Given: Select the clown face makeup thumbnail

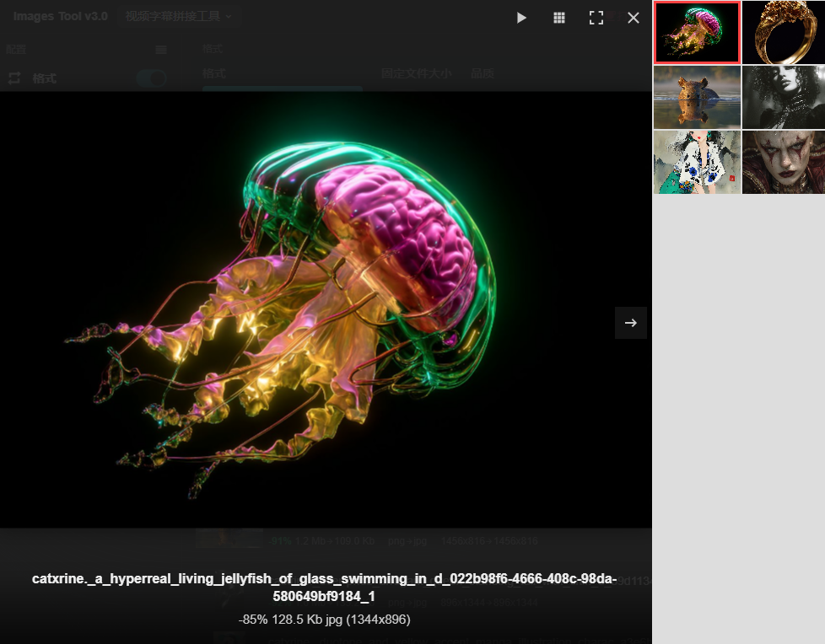Looking at the screenshot, I should [784, 162].
